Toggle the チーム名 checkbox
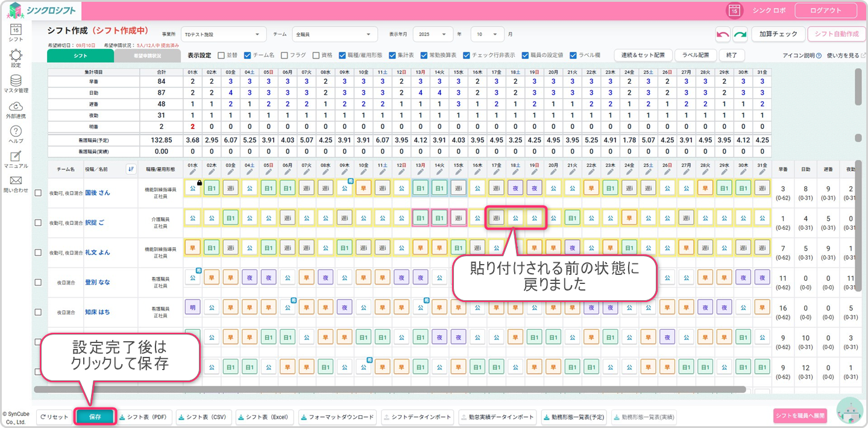 pyautogui.click(x=247, y=55)
